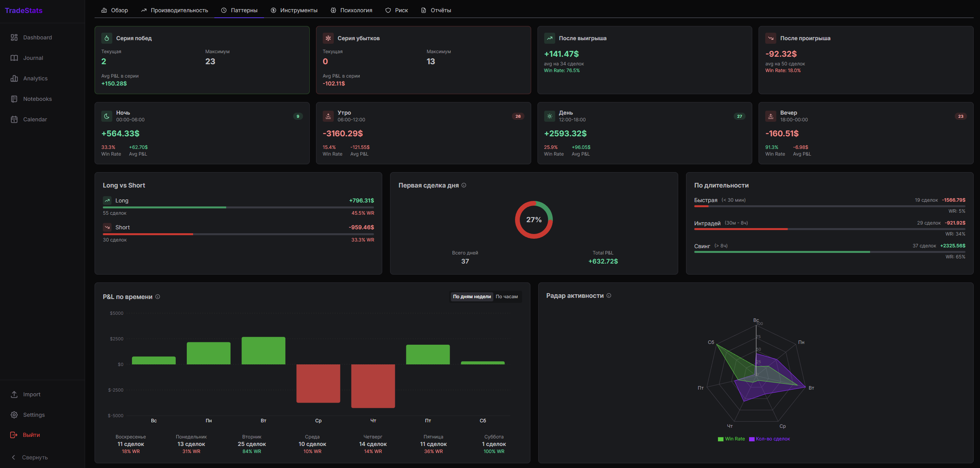This screenshot has width=980, height=468.
Task: Open the Settings gear icon
Action: click(x=14, y=414)
